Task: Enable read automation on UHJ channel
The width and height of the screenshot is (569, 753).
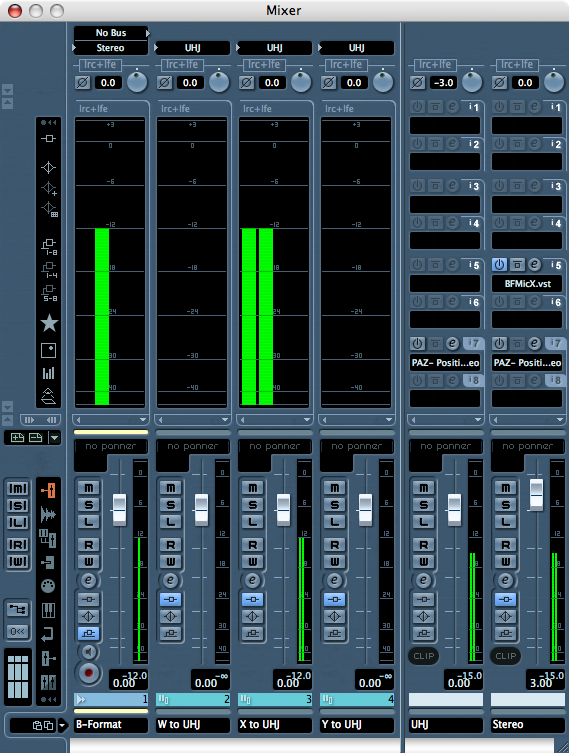Action: point(424,545)
